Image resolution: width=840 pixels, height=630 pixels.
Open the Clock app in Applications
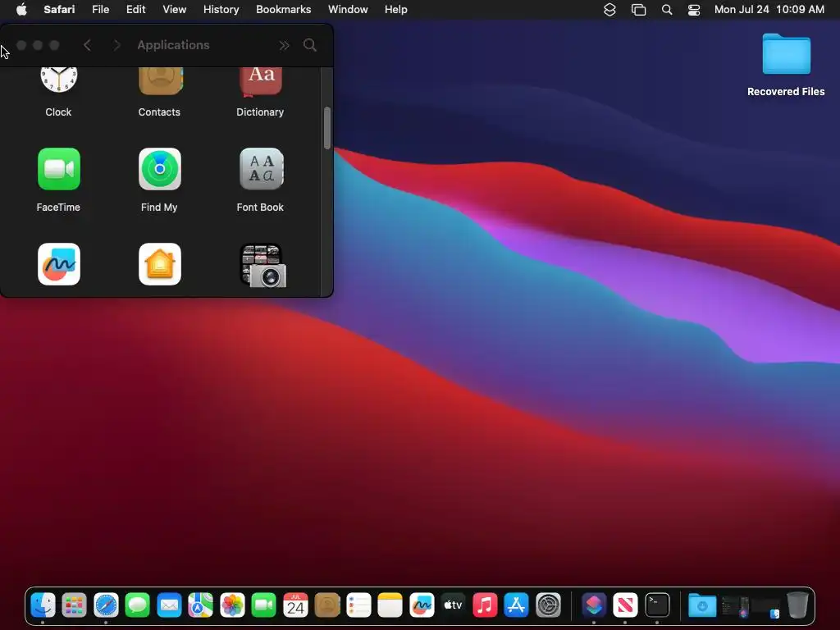(x=58, y=80)
